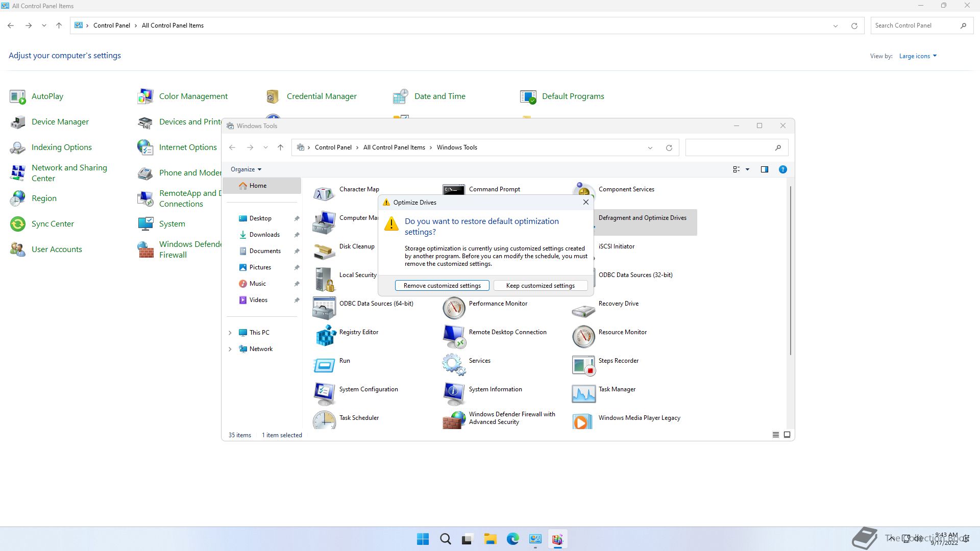Screen dimensions: 980x551
Task: Toggle the preview pane in Windows Tools
Action: pos(764,169)
